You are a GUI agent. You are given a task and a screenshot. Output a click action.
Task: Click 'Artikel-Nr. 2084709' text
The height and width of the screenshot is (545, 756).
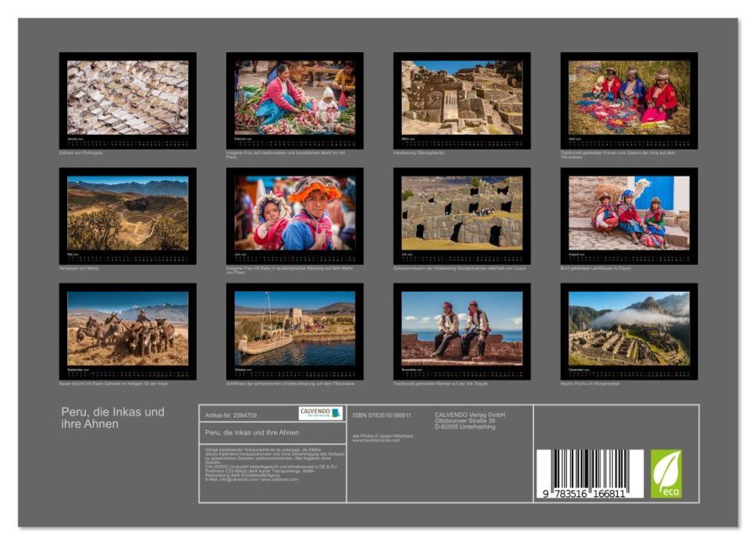(x=231, y=415)
